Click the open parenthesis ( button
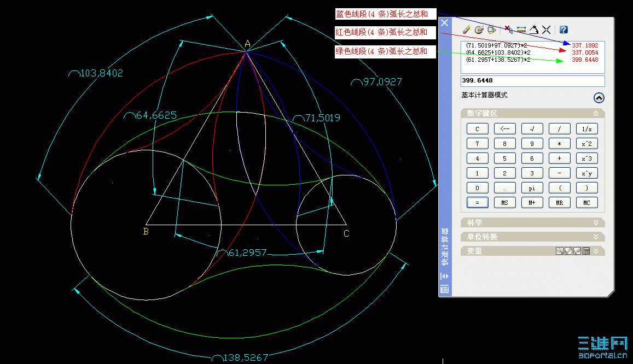Screen dimensions: 633x364 tap(560, 188)
